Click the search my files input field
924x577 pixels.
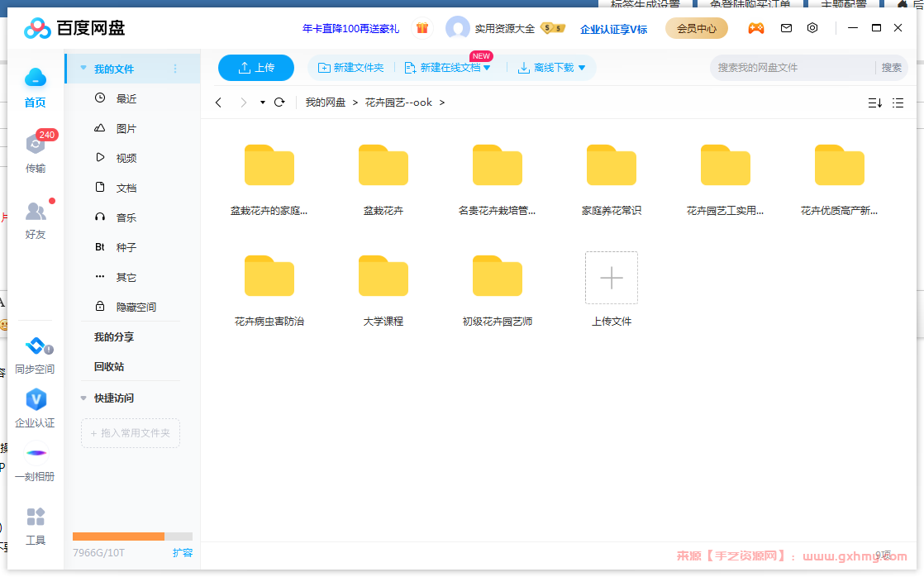coord(793,68)
